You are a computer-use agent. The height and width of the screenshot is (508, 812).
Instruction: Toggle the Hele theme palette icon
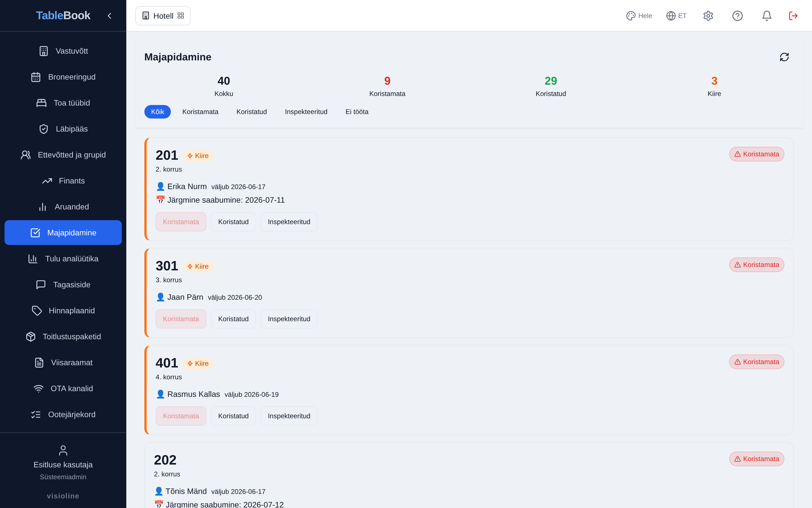point(631,16)
